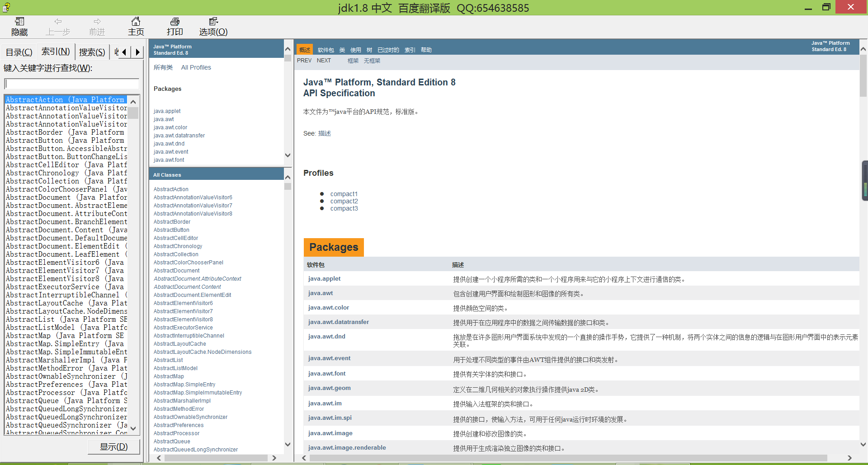
Task: Open AbstractAction in All Classes list
Action: 171,189
